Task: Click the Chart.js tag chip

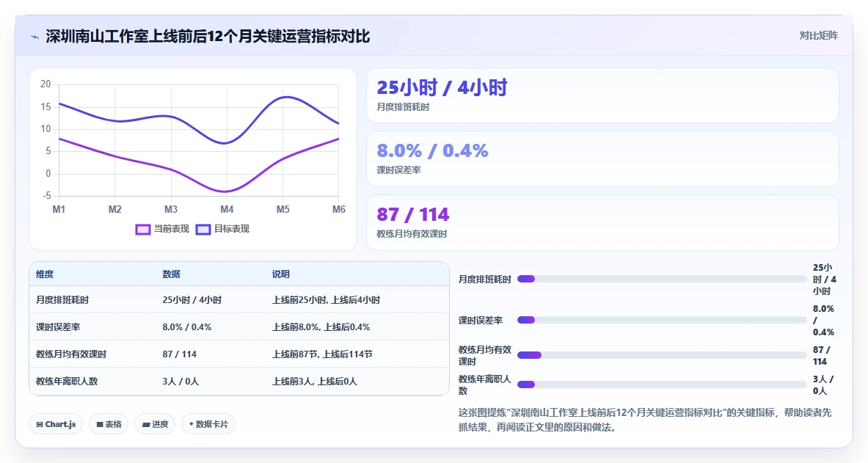Action: coord(56,424)
